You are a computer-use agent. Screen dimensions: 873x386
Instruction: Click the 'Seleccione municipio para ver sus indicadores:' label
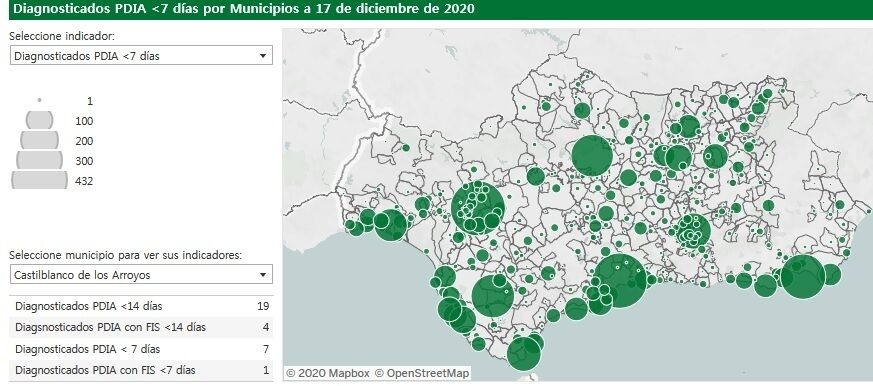[x=126, y=255]
